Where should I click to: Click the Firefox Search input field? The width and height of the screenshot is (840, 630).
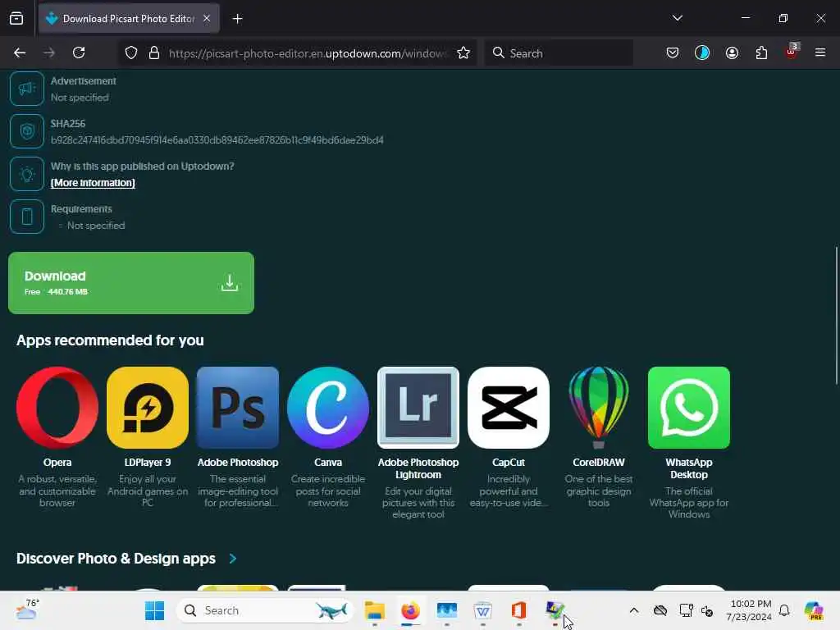[x=559, y=53]
